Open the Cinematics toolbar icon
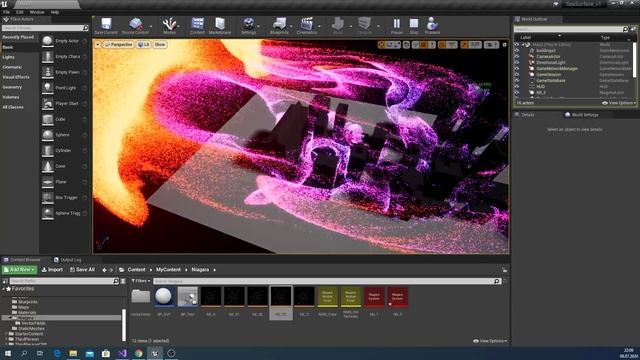 pos(307,26)
